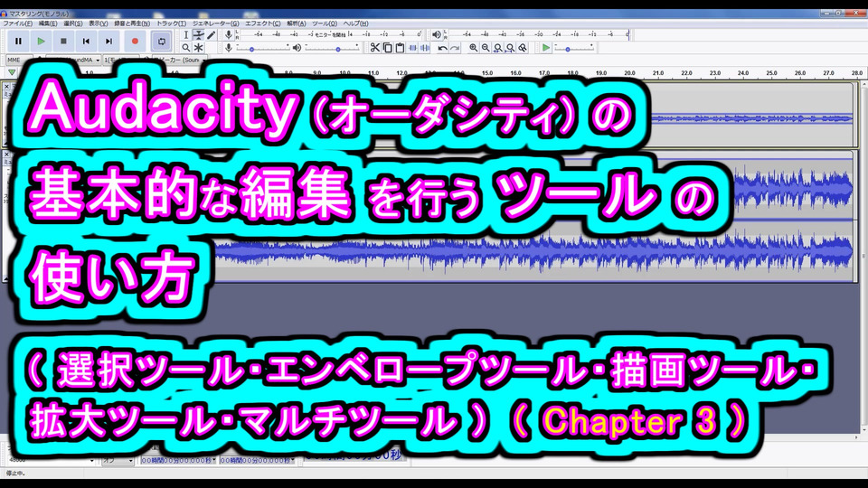Open the オフ snap-to dropdown
This screenshot has height=488, width=868.
click(118, 460)
